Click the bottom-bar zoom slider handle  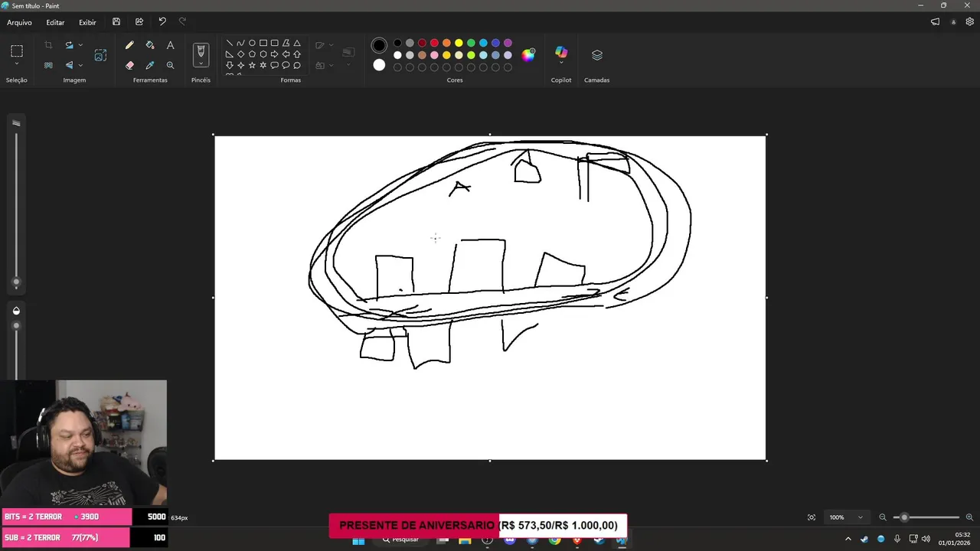click(x=904, y=517)
